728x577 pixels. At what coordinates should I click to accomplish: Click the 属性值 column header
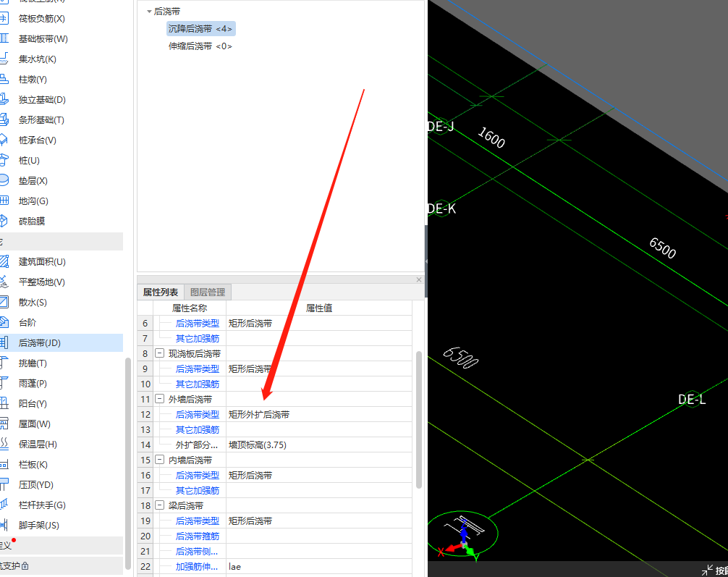tap(319, 308)
